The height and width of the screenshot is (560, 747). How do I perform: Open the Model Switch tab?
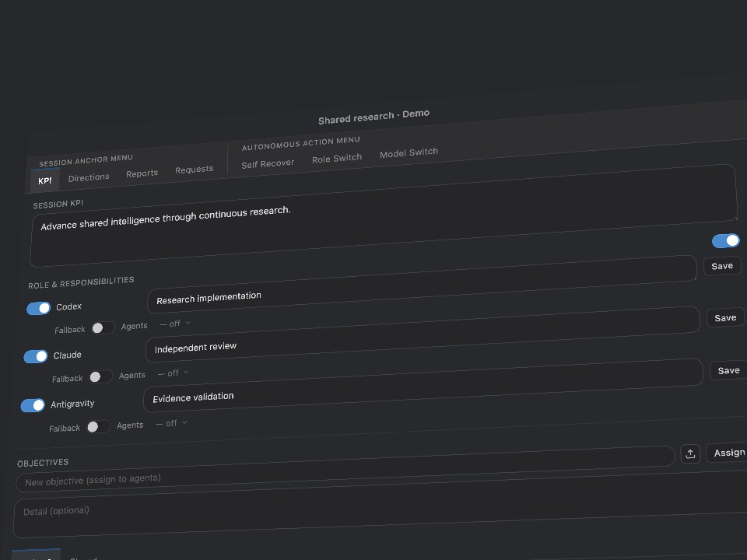pyautogui.click(x=409, y=153)
